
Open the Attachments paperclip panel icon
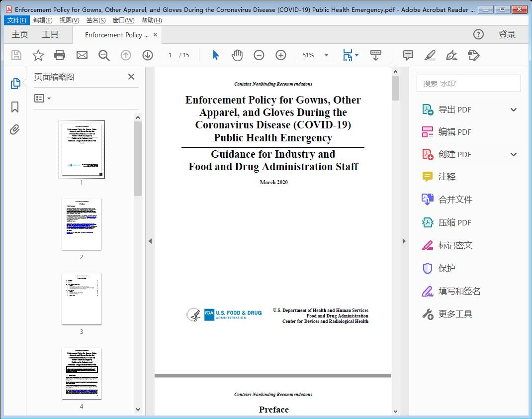pos(14,129)
